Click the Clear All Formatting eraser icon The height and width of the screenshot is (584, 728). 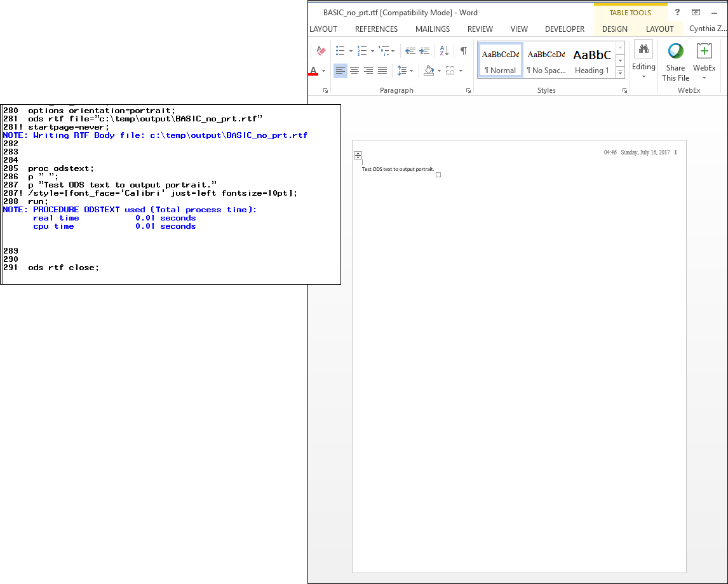pyautogui.click(x=321, y=50)
